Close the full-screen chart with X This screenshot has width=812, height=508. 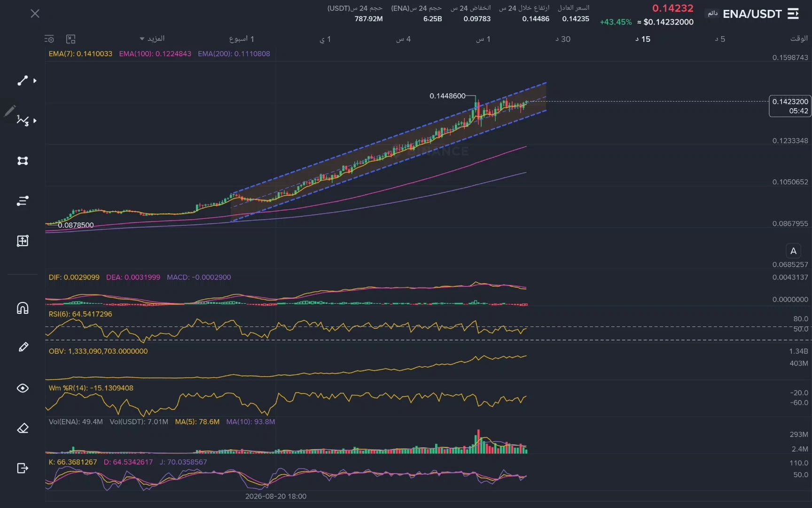[x=35, y=14]
